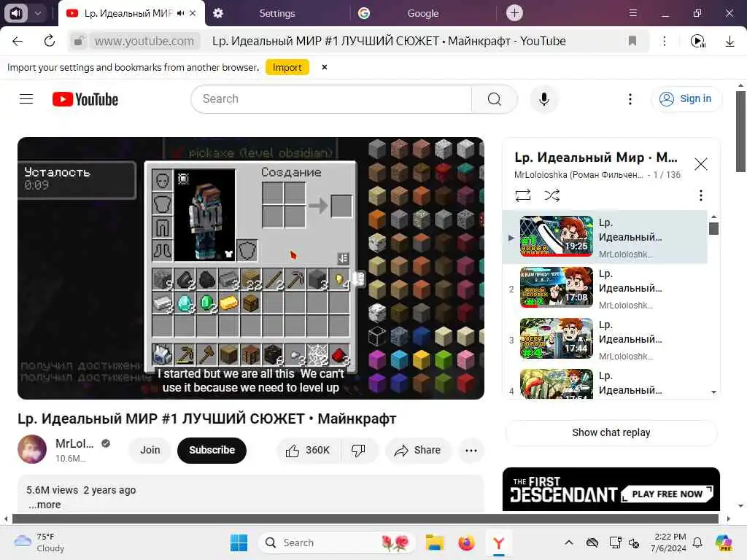This screenshot has width=747, height=560.
Task: Subscribe to the channel
Action: click(212, 450)
